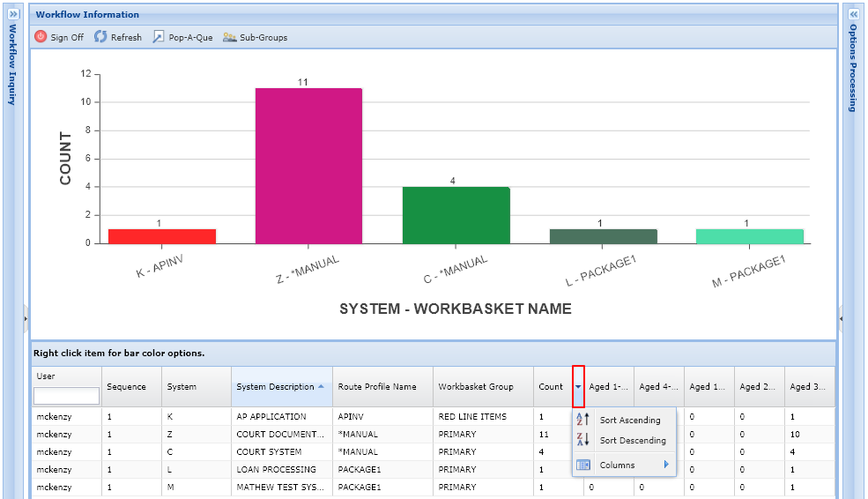Click the aged value 10 cell
This screenshot has height=499, width=868.
point(809,435)
